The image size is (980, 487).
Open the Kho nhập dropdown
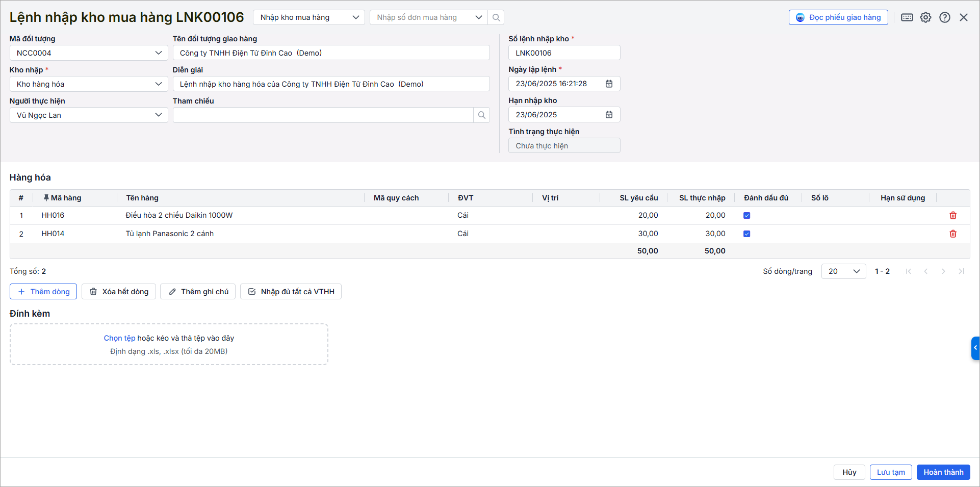click(x=89, y=84)
